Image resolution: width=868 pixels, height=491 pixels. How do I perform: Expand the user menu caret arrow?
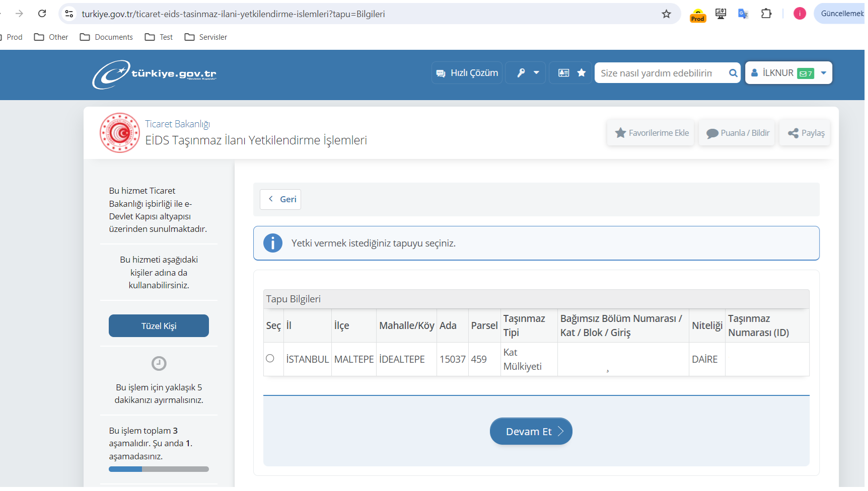tap(824, 73)
